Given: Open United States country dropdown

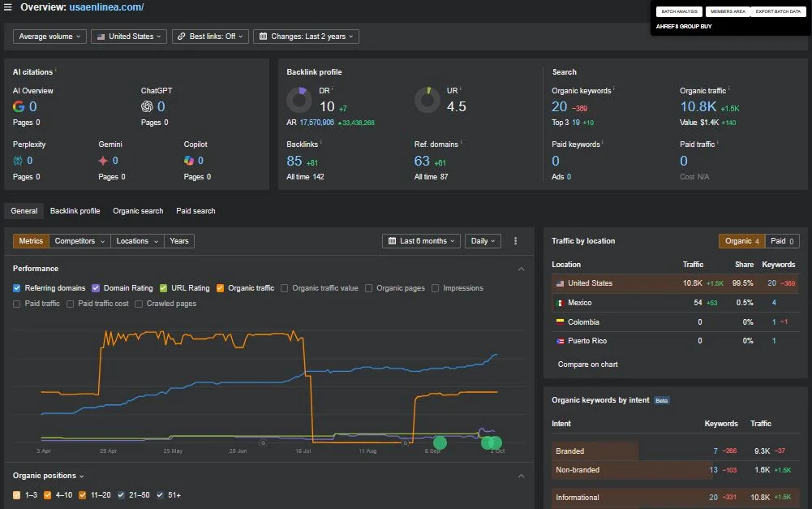Looking at the screenshot, I should point(129,37).
